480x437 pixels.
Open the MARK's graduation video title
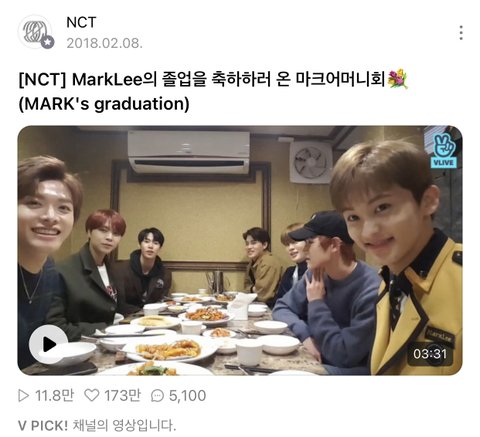coord(104,104)
